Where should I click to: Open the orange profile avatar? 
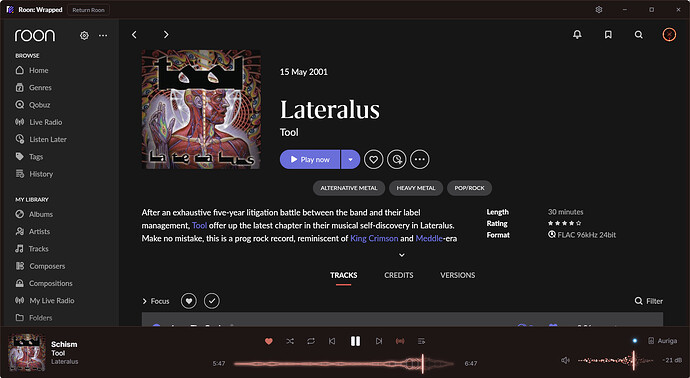tap(669, 34)
